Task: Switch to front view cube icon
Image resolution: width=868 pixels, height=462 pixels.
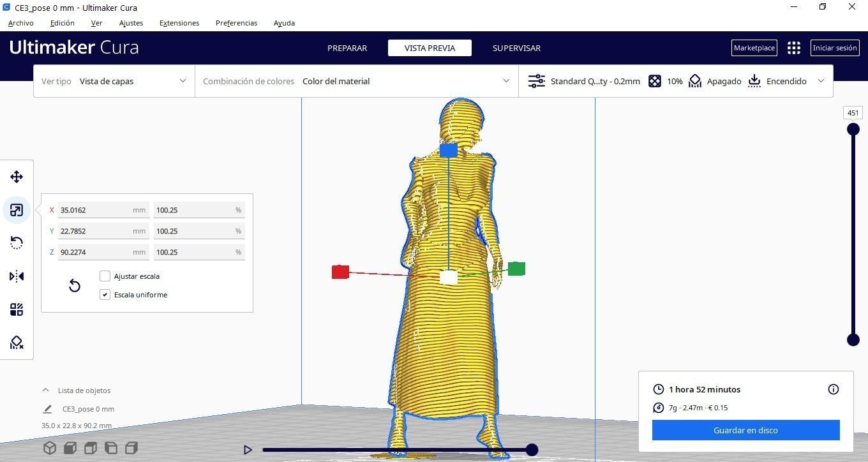Action: (70, 448)
